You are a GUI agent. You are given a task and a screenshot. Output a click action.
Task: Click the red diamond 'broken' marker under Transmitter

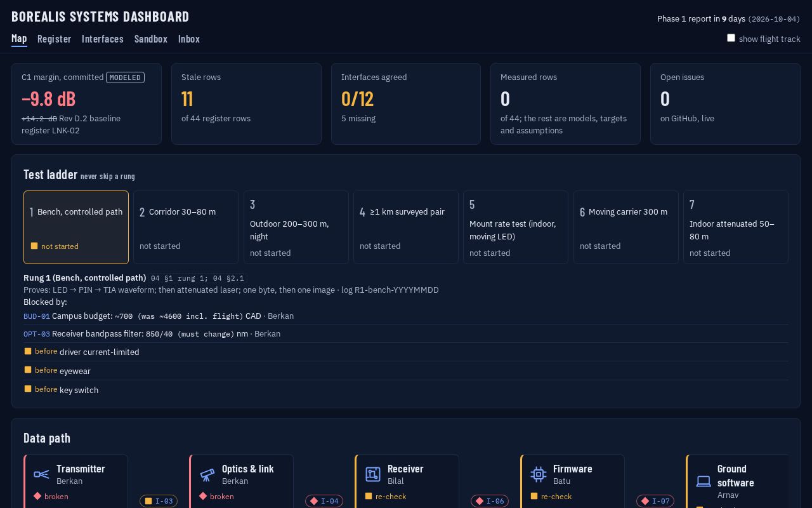[x=37, y=496]
